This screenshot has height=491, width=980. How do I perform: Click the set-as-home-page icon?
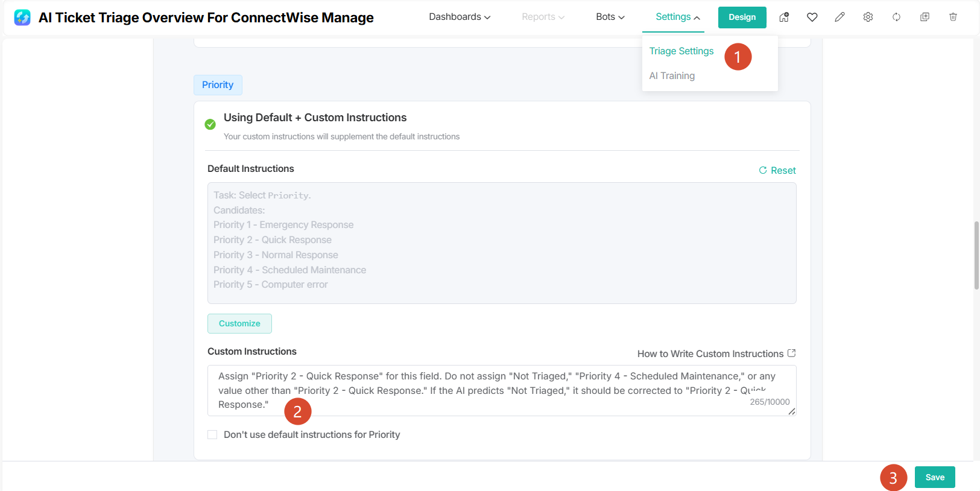click(784, 17)
